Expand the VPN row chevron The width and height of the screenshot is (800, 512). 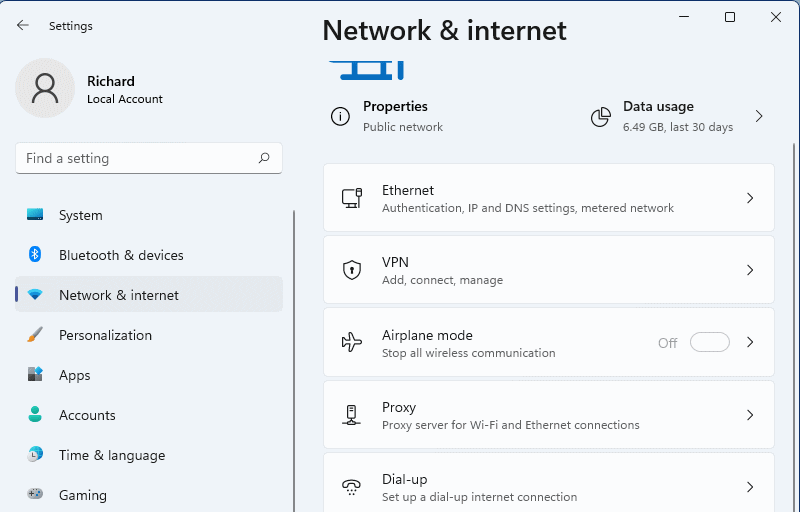coord(750,270)
